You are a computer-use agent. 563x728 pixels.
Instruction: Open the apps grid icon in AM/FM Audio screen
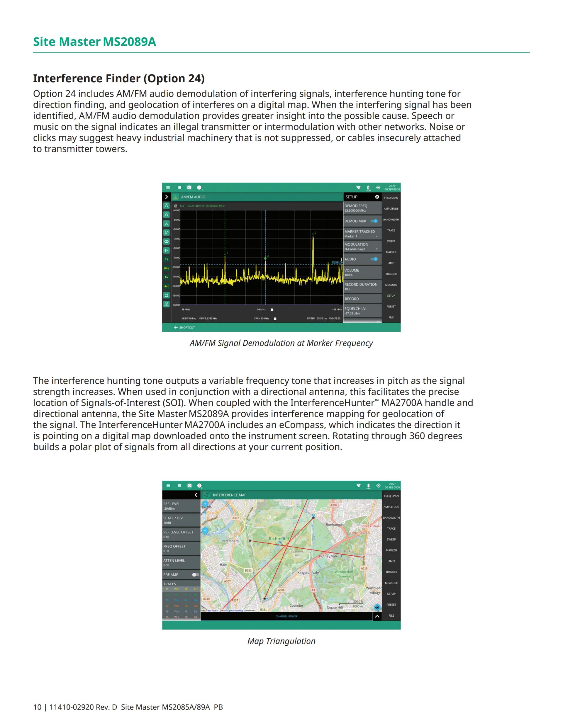(179, 188)
